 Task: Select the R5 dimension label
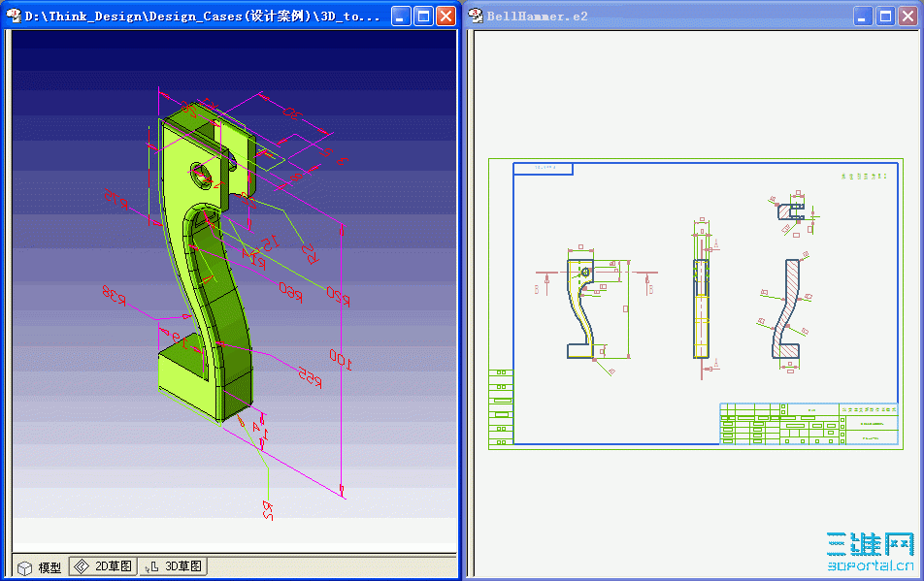[310, 253]
